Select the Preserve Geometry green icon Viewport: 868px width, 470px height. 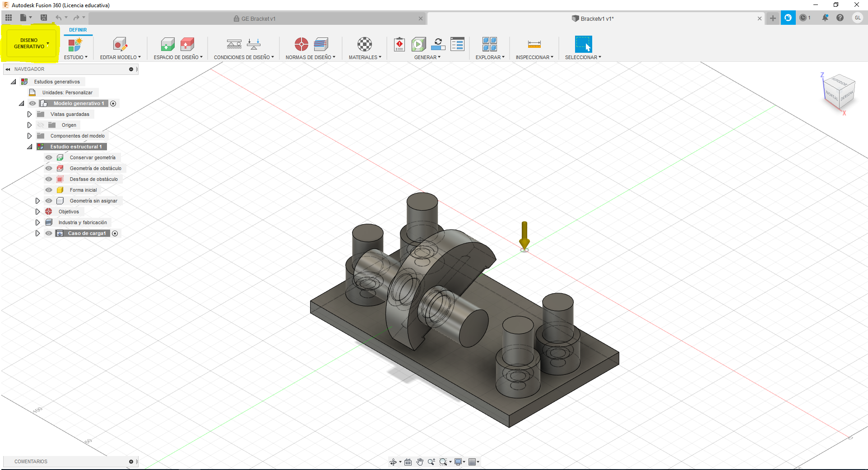167,44
